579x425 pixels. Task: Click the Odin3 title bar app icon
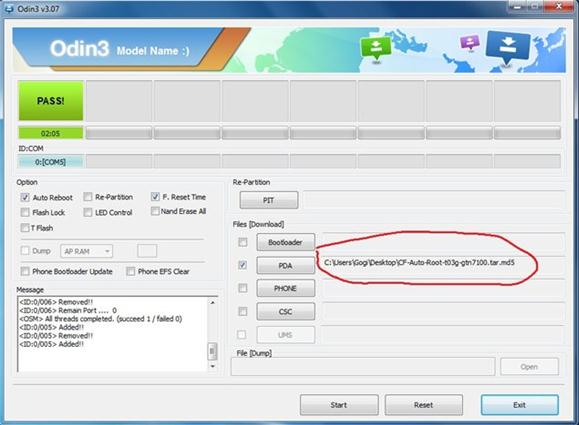[x=9, y=8]
